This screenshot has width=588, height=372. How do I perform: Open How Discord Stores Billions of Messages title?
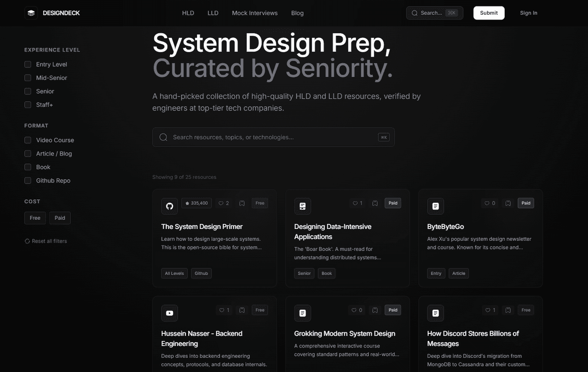click(473, 338)
